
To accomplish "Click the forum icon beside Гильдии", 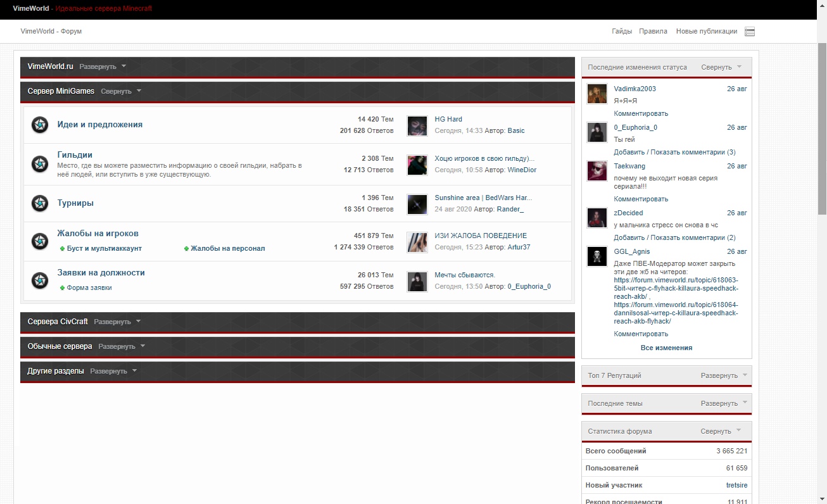I will [x=40, y=164].
